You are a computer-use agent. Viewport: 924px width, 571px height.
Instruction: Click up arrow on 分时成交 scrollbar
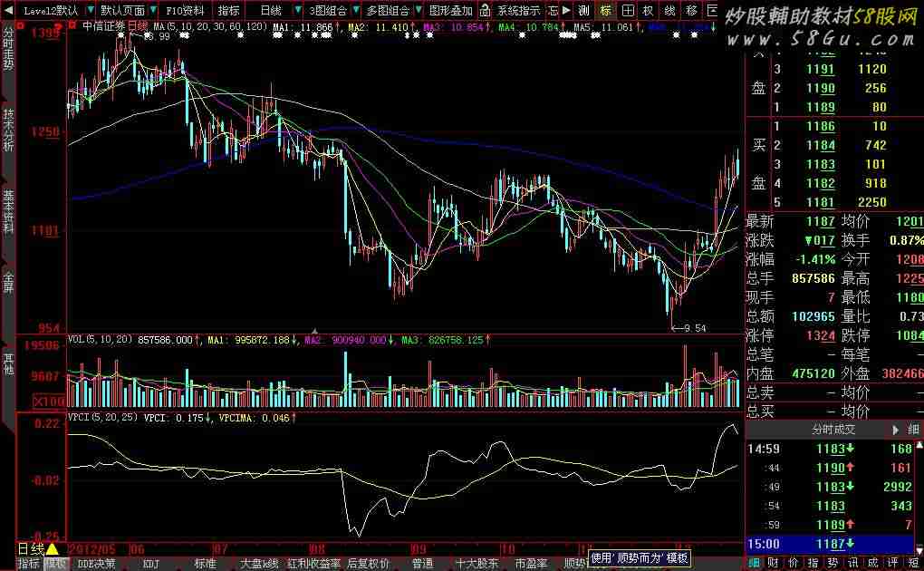click(919, 445)
